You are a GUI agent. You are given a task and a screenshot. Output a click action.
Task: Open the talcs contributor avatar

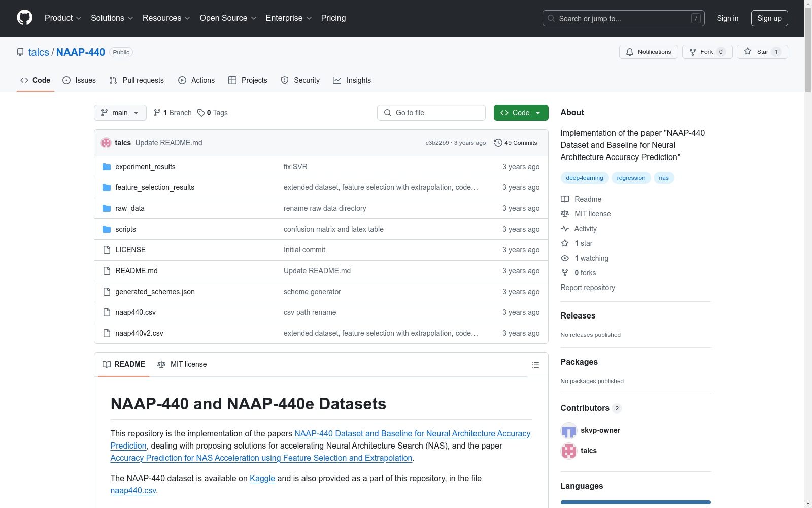(x=569, y=451)
